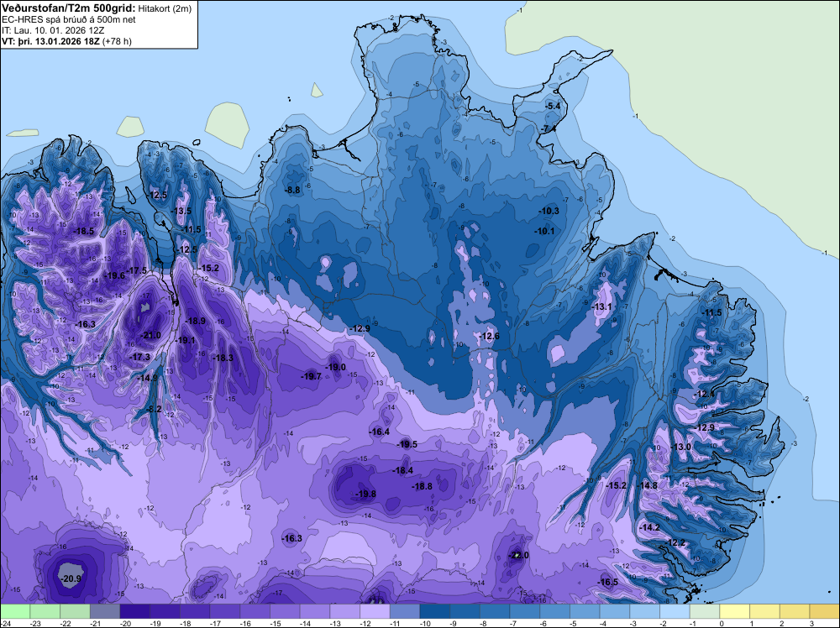Click the gray-blue legend swatch labeled -21
The width and height of the screenshot is (840, 628).
pos(105,611)
